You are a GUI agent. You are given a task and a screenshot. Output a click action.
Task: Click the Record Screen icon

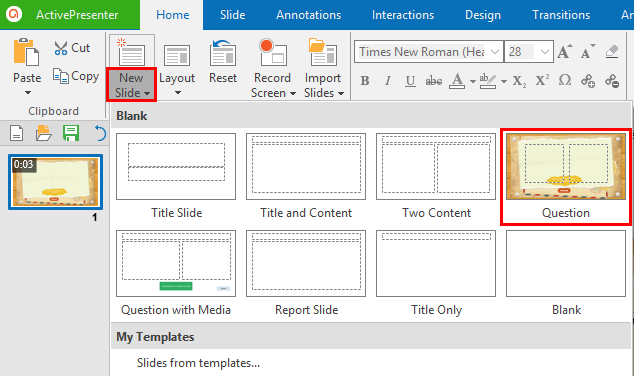273,52
